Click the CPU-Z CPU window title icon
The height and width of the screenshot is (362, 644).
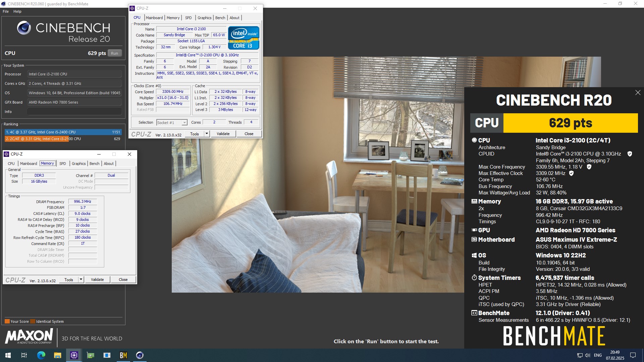132,8
